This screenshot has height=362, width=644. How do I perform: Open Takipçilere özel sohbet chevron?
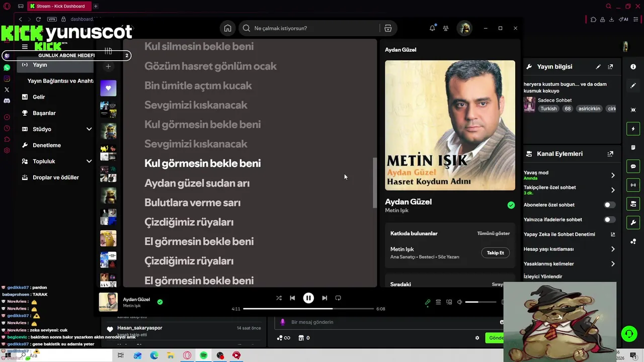613,190
